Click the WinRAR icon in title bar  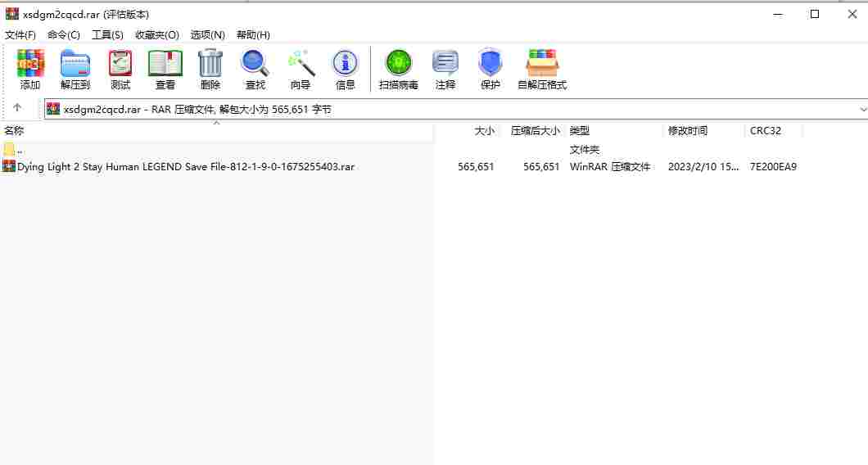(x=11, y=14)
